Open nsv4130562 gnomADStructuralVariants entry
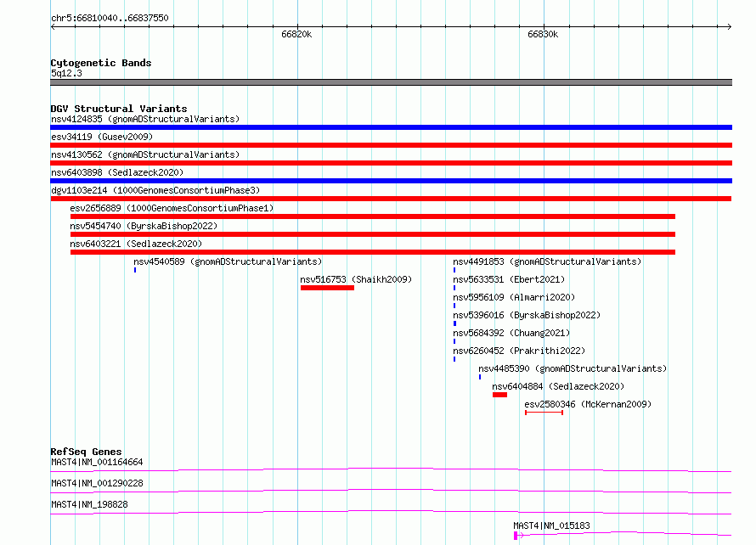The width and height of the screenshot is (756, 545). (x=145, y=155)
